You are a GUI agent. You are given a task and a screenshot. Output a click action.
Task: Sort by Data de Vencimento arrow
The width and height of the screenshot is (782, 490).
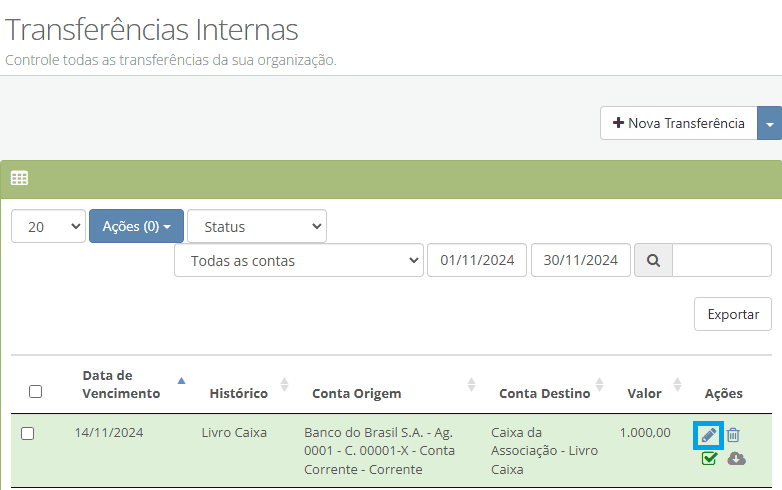click(x=182, y=381)
